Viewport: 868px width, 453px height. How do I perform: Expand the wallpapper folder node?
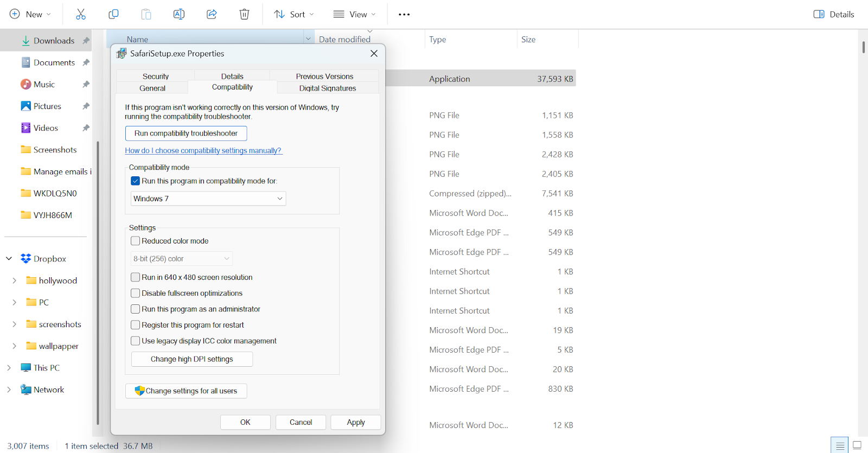tap(14, 346)
